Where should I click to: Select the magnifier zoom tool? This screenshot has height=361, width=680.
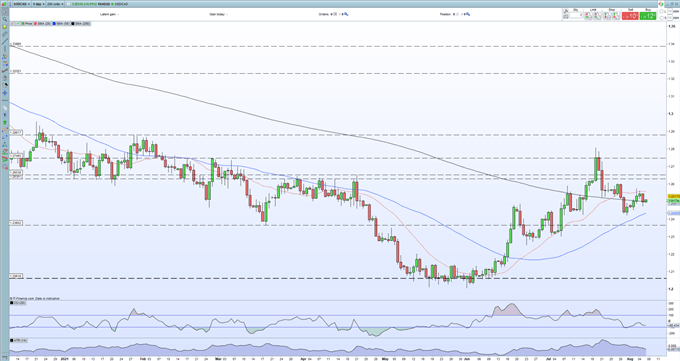click(5, 20)
